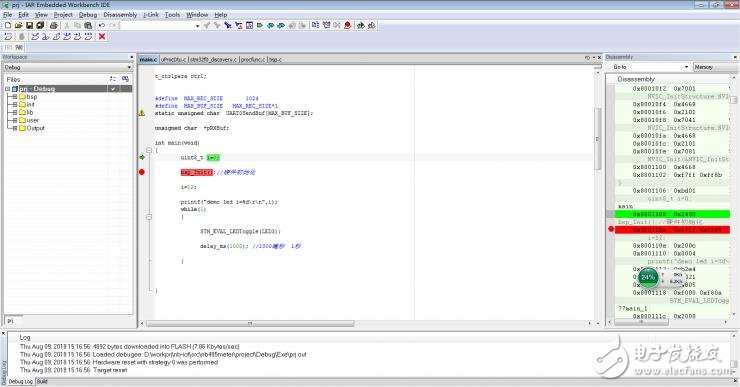Image resolution: width=740 pixels, height=387 pixels.
Task: Click the Print toolbar icon
Action: (x=53, y=25)
